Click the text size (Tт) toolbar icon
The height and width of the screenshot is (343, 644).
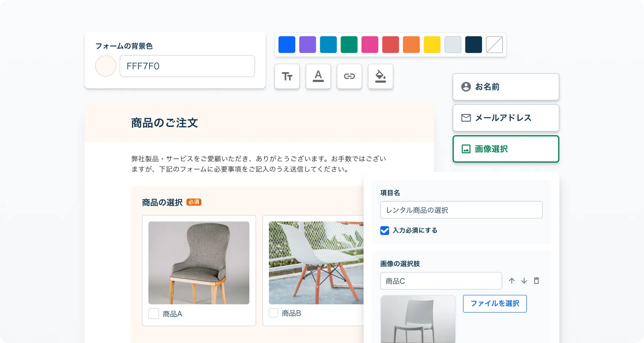coord(287,76)
